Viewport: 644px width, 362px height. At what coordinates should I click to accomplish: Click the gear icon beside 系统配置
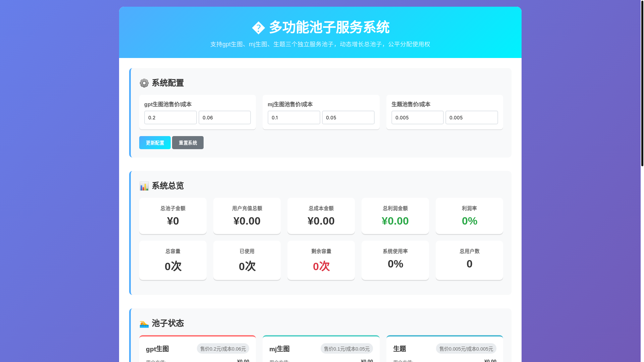(x=144, y=83)
